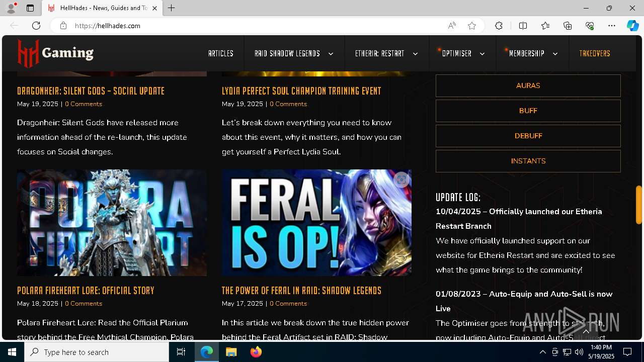Open The Power of Feral article link
The width and height of the screenshot is (644, 362).
coord(301,291)
